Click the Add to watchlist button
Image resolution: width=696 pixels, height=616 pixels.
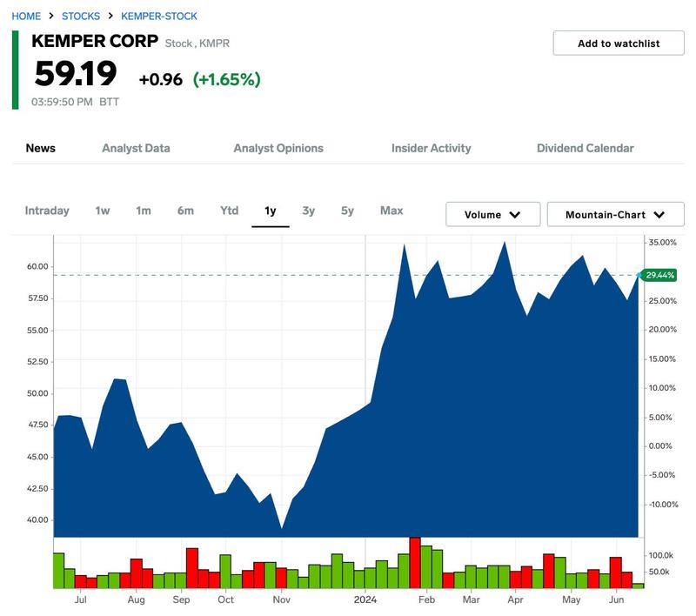click(619, 43)
